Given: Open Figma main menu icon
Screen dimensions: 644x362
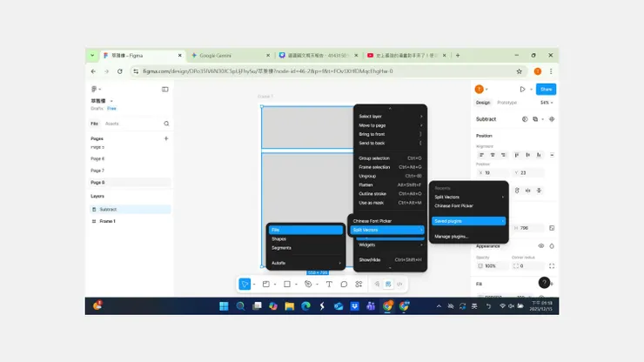Looking at the screenshot, I should coord(94,89).
